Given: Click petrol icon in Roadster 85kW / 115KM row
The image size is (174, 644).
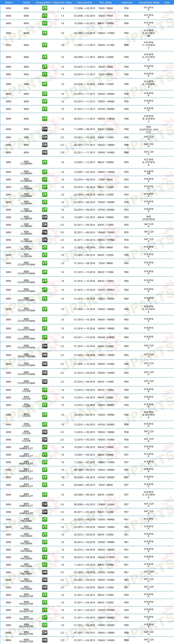Looking at the screenshot, I should click(x=45, y=595).
